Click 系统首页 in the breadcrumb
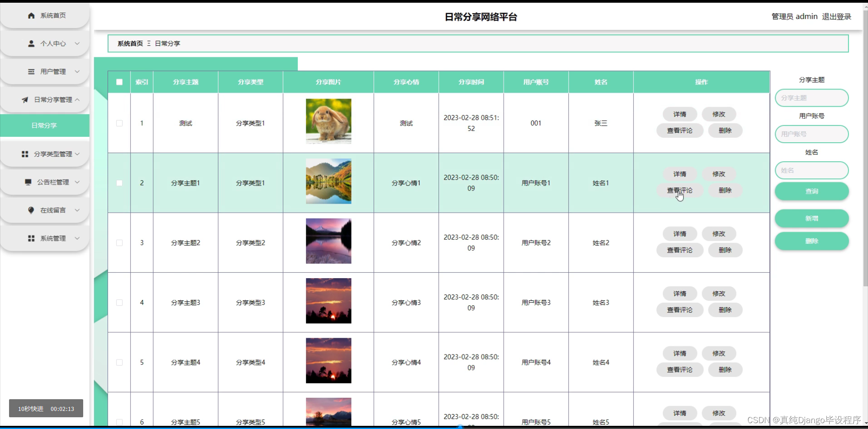 point(129,43)
